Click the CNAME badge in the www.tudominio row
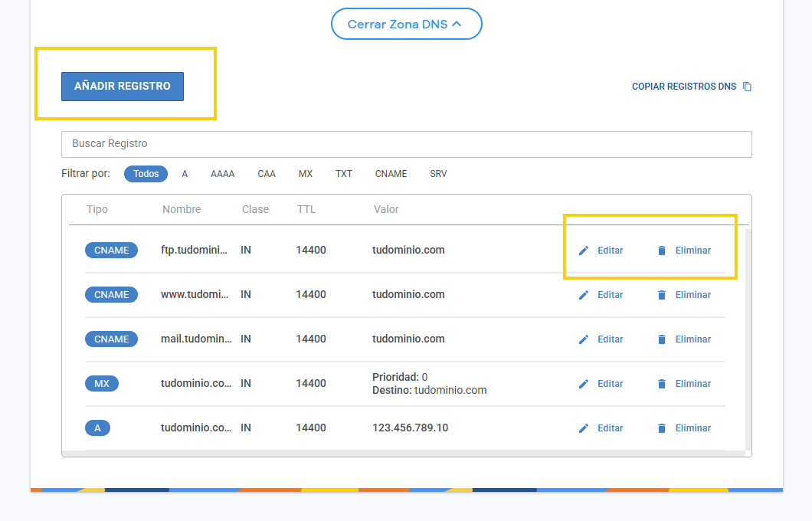Image resolution: width=812 pixels, height=521 pixels. click(x=111, y=295)
